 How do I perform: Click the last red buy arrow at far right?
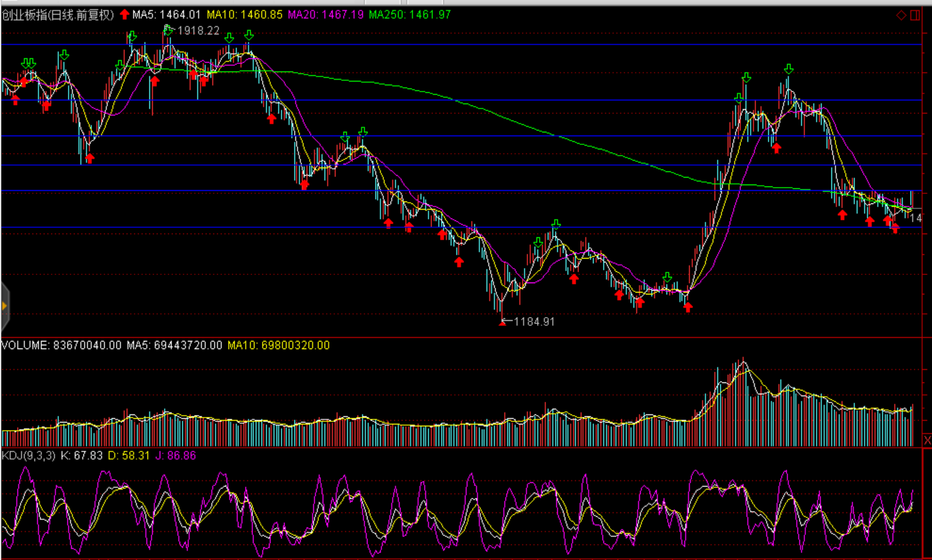coord(895,228)
